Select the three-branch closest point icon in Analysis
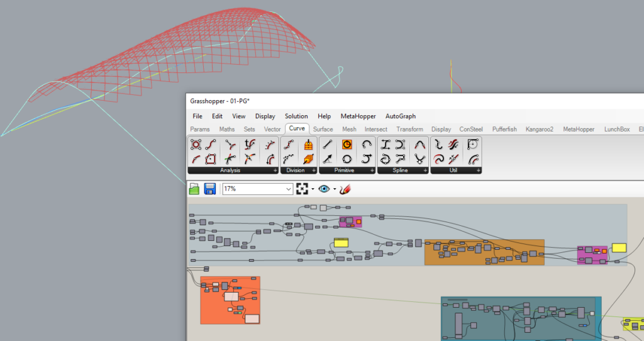644x341 pixels. click(x=230, y=145)
